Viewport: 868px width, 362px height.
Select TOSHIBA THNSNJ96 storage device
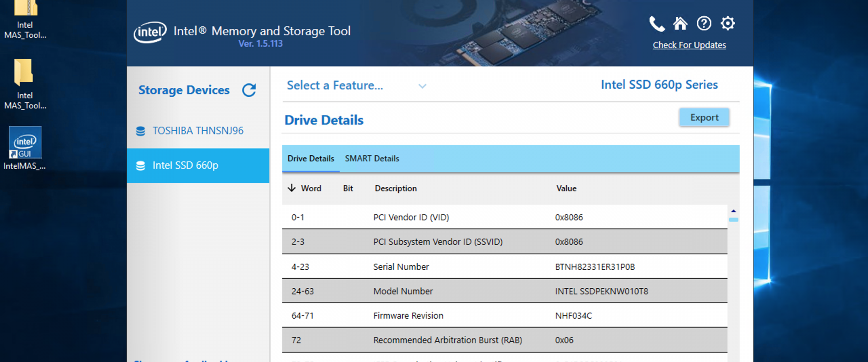(198, 131)
